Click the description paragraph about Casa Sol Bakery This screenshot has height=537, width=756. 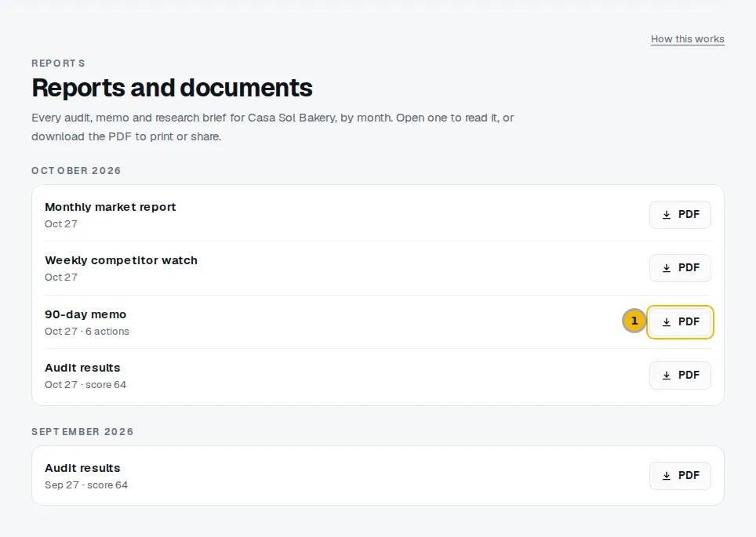point(272,127)
